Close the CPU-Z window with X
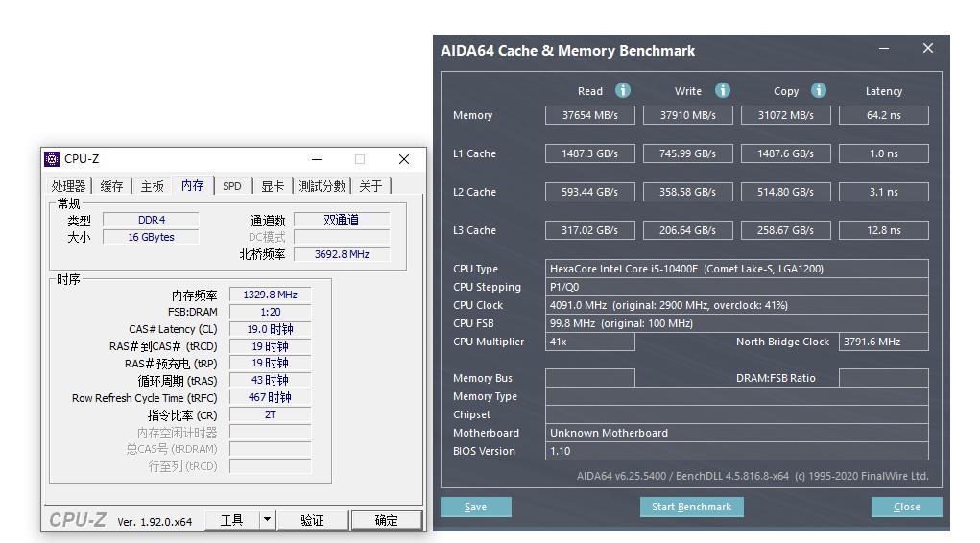 [404, 159]
